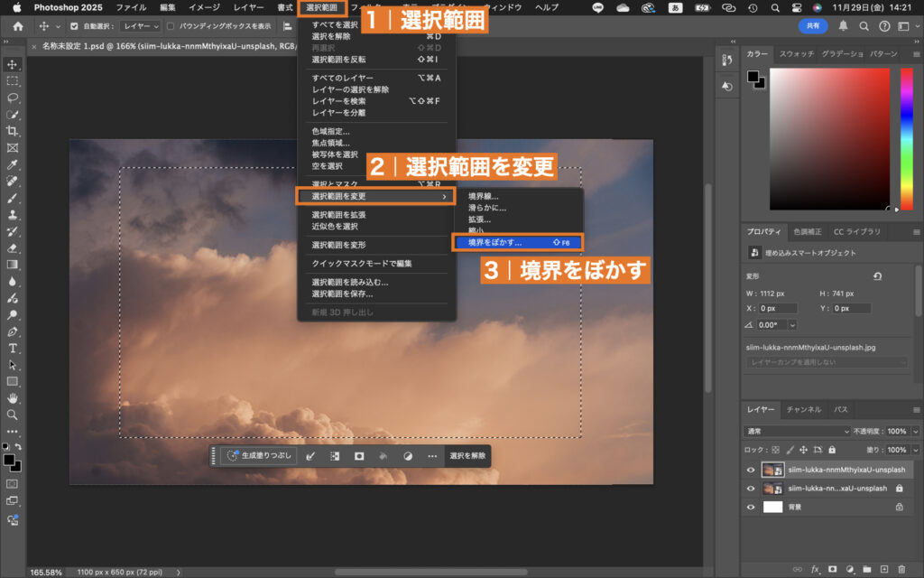Select the siim-lukka-nnmMthyixaU-unsplash layer thumbnail

pos(772,470)
